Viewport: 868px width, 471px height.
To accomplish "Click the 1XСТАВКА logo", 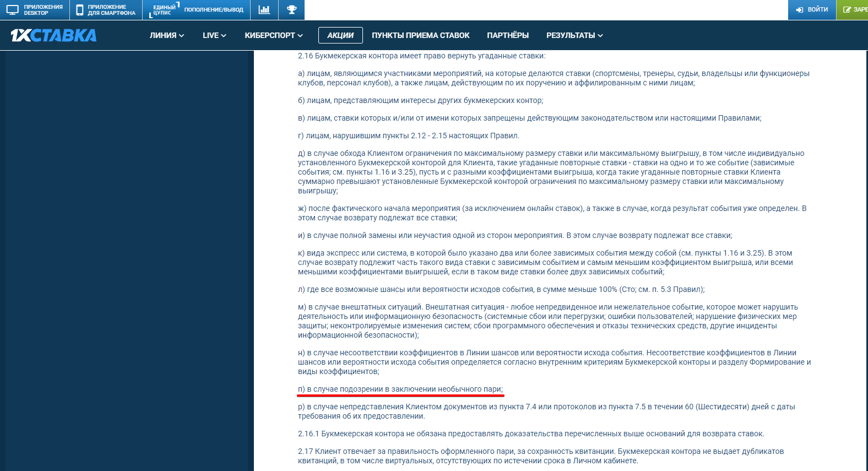I will click(53, 35).
